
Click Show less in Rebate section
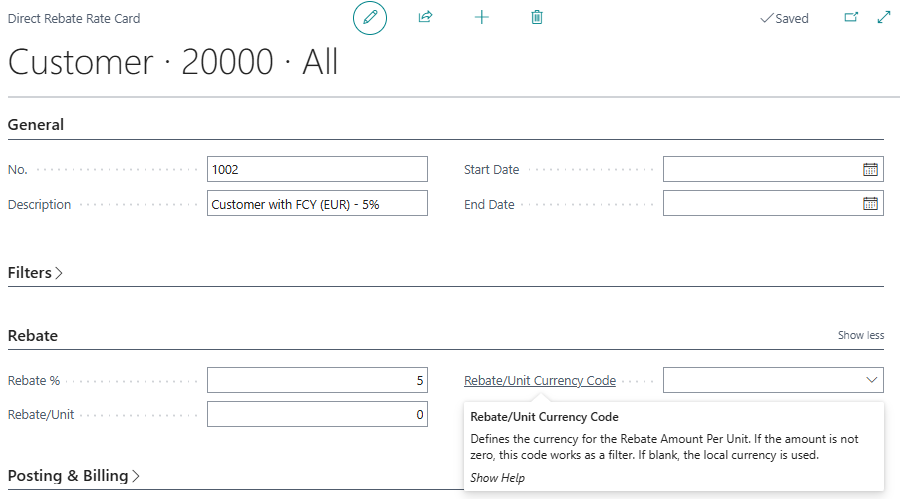pyautogui.click(x=861, y=335)
